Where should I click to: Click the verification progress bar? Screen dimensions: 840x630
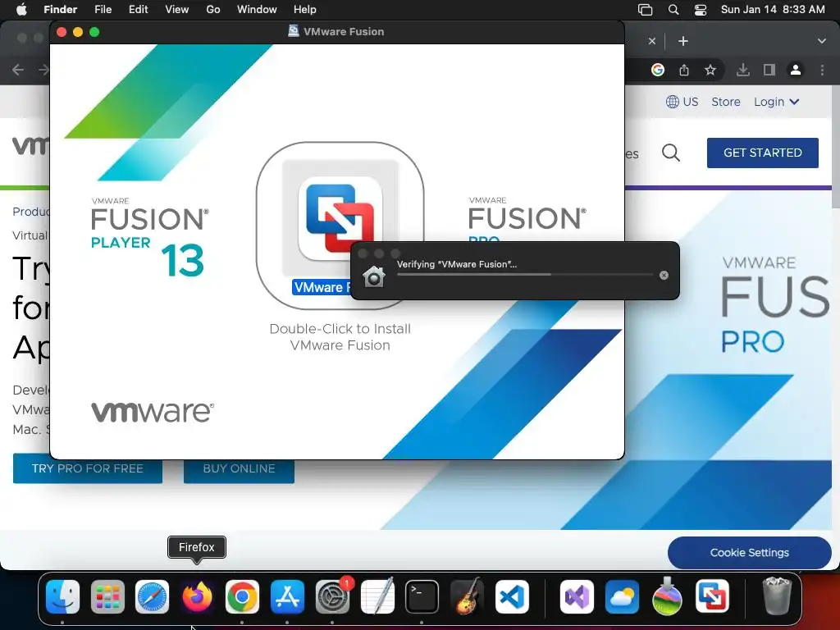524,275
